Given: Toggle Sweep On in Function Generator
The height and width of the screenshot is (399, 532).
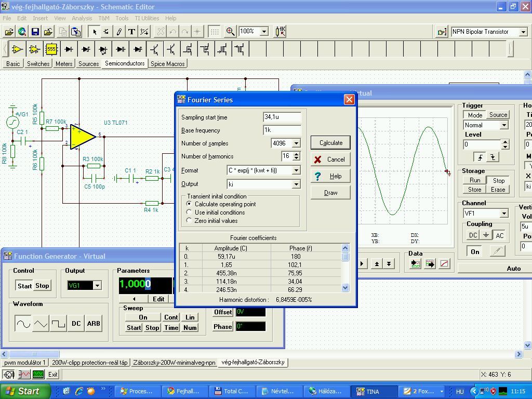Looking at the screenshot, I should pos(143,317).
